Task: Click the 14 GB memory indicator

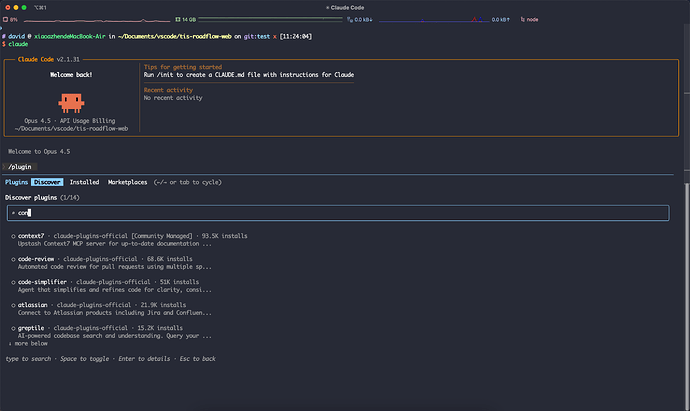Action: (x=186, y=20)
